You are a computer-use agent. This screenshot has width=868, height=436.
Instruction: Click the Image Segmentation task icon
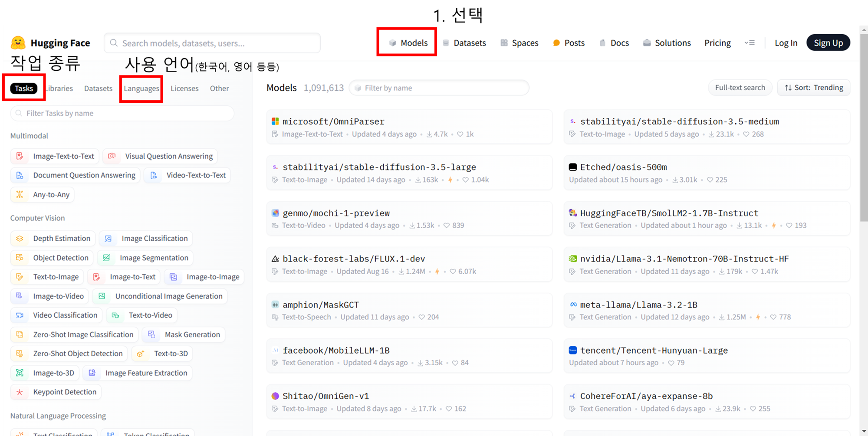pos(107,258)
